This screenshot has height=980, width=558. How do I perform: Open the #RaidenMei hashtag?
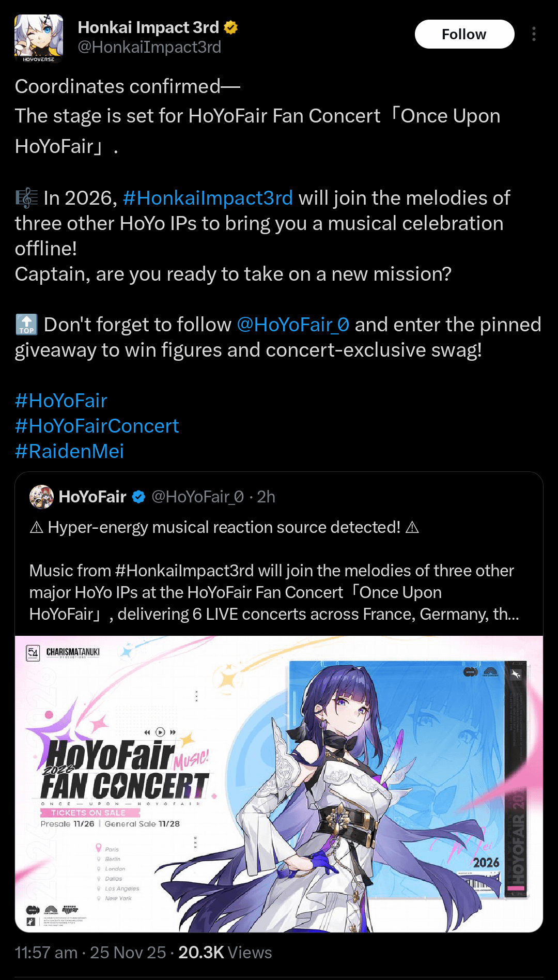click(69, 451)
